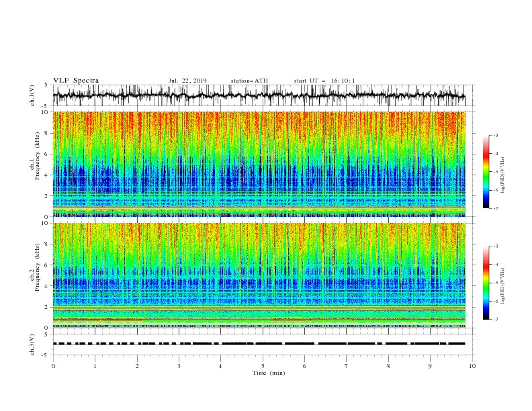532x411 pixels.
Task: Click the ch.2 spectrogram panel
Action: (259, 275)
